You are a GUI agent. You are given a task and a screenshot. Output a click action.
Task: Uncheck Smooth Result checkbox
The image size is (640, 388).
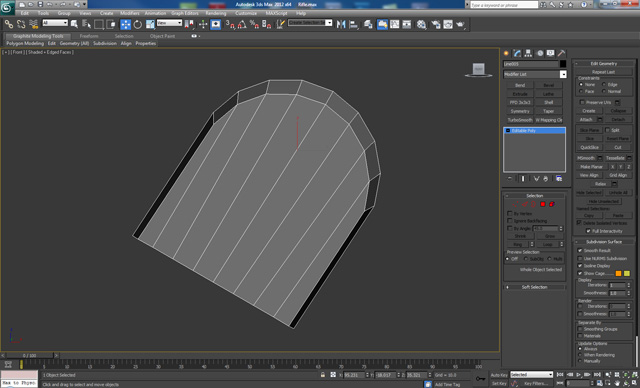580,251
